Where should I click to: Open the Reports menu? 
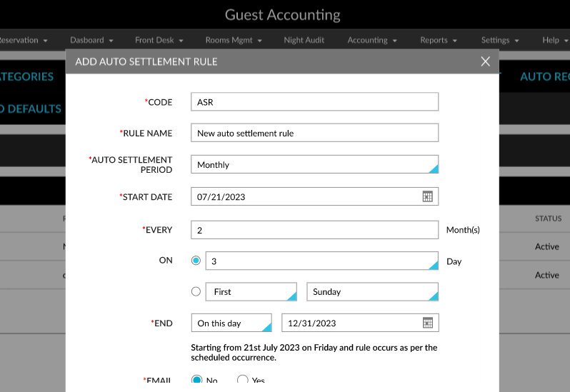pyautogui.click(x=439, y=40)
